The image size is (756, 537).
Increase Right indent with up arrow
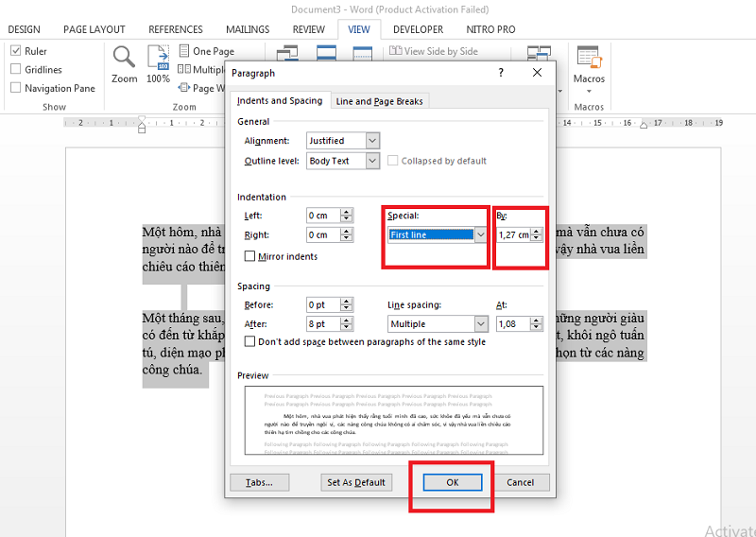click(x=346, y=232)
